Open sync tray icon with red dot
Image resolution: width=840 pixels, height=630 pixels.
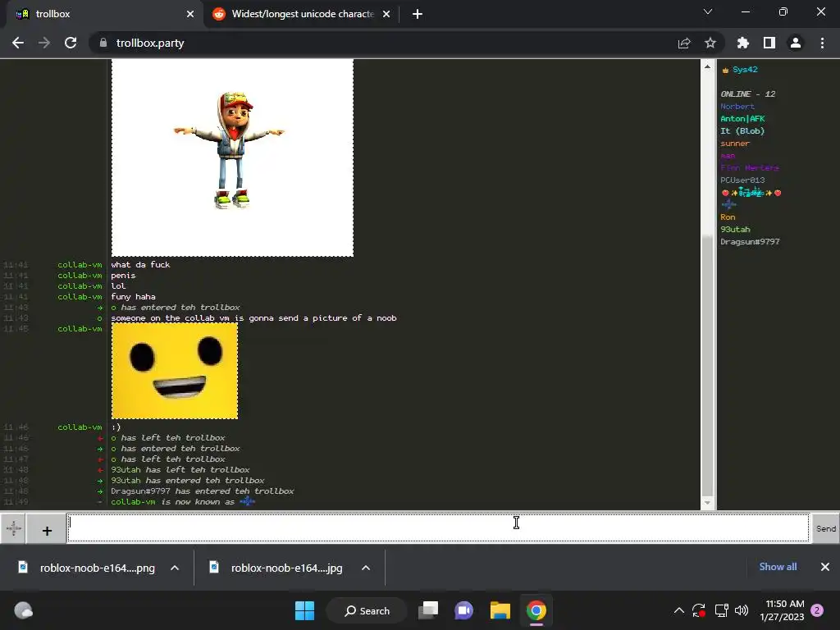coord(699,610)
